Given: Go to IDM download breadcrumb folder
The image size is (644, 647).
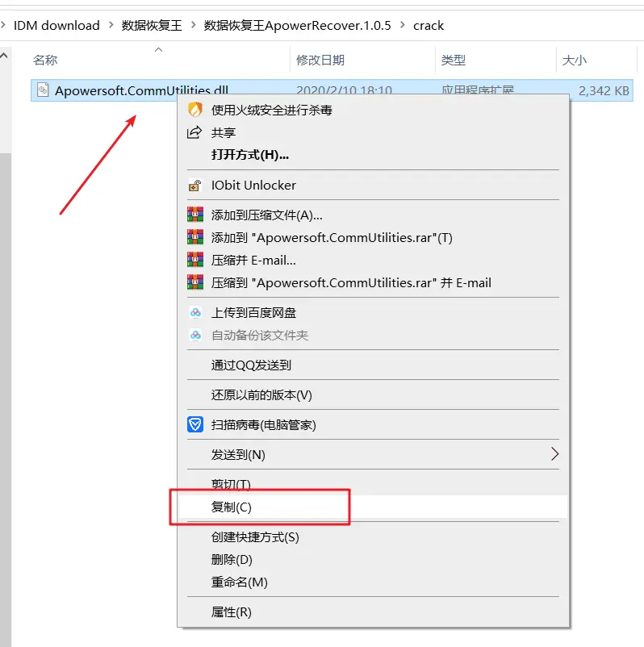Looking at the screenshot, I should (56, 26).
